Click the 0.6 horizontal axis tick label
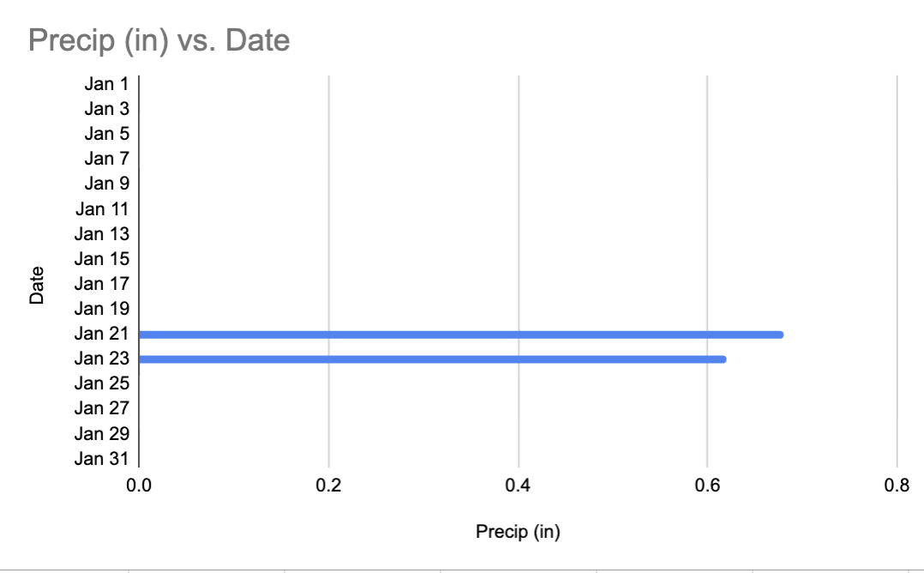Screen dimensions: 924x573 click(x=707, y=486)
